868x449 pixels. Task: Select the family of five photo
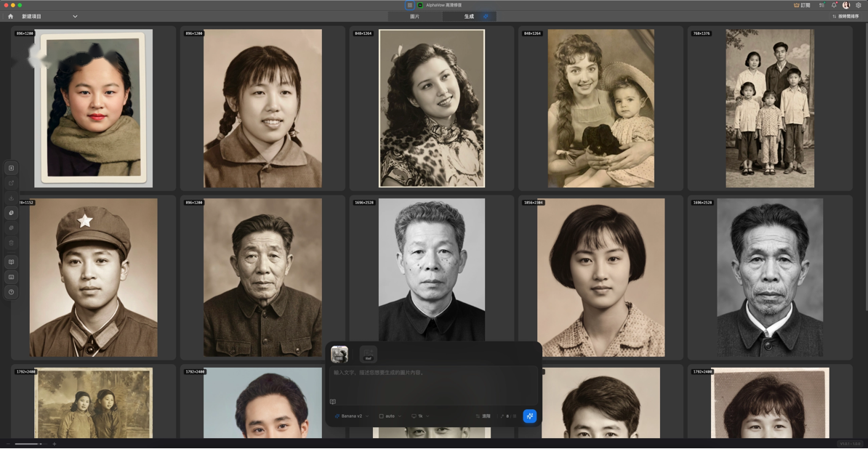(x=770, y=108)
